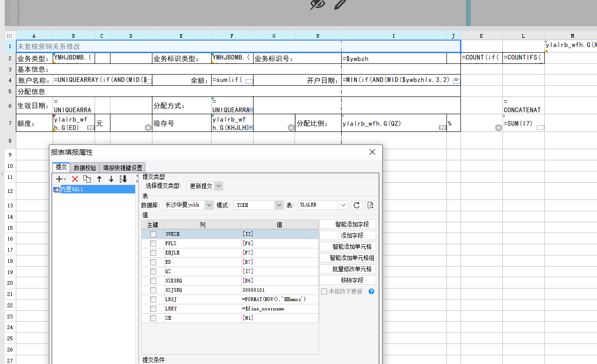Viewport: 597px width, 364px height.
Task: Select the =CONCATENAT cell in column L
Action: coord(523,106)
